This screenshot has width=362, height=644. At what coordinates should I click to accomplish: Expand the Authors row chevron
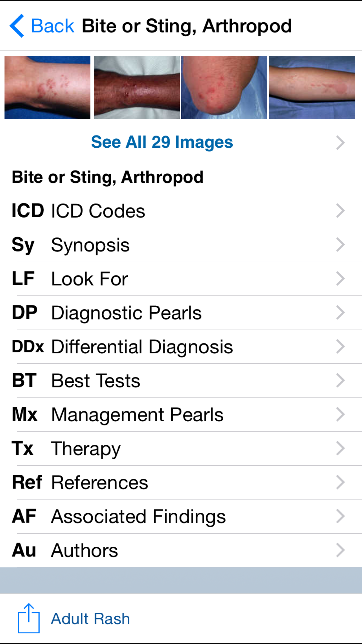tap(340, 550)
